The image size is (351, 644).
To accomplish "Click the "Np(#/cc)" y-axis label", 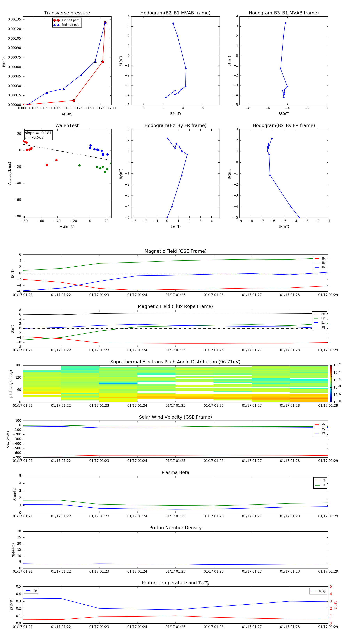I will (x=13, y=550).
